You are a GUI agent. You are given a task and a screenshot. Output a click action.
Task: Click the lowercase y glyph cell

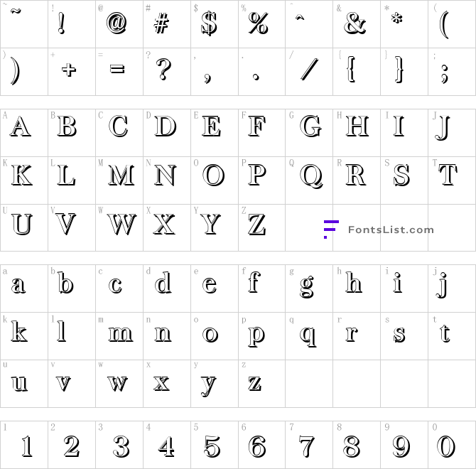pyautogui.click(x=215, y=384)
